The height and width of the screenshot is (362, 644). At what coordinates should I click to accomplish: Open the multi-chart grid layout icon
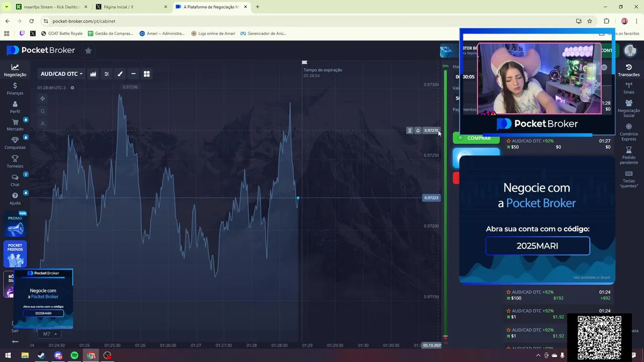pyautogui.click(x=147, y=74)
